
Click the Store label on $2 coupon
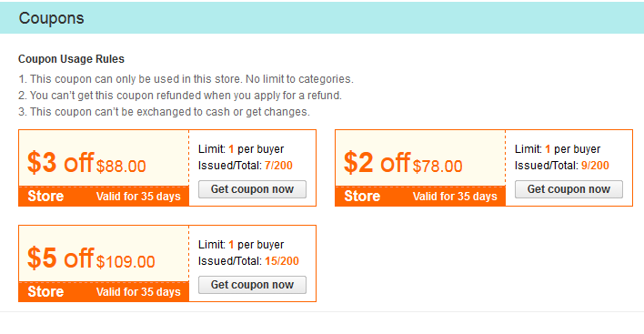(362, 197)
